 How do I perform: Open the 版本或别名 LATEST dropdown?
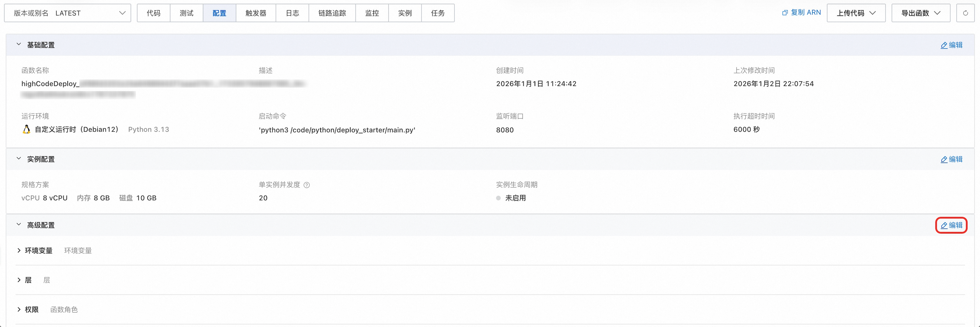[x=68, y=13]
